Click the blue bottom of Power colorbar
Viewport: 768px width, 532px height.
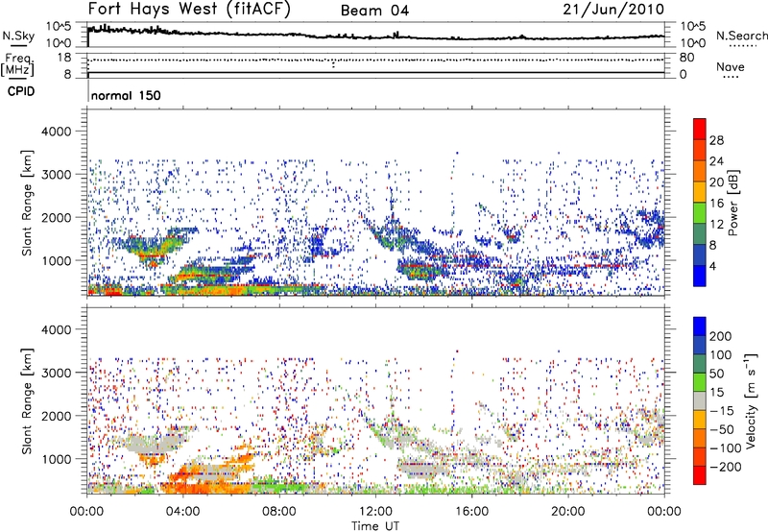pos(700,276)
